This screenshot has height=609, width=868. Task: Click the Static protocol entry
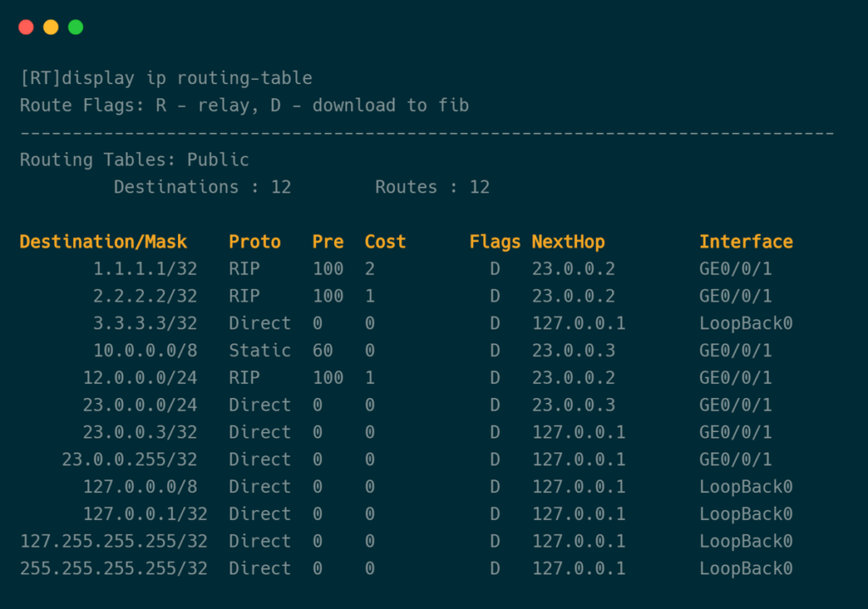[x=259, y=351]
